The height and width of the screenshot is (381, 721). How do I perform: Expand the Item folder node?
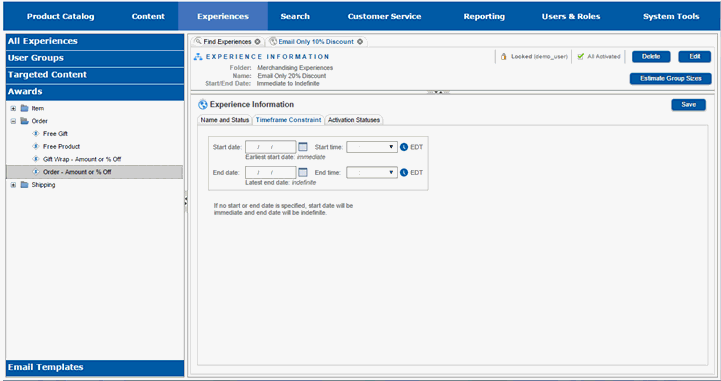13,109
